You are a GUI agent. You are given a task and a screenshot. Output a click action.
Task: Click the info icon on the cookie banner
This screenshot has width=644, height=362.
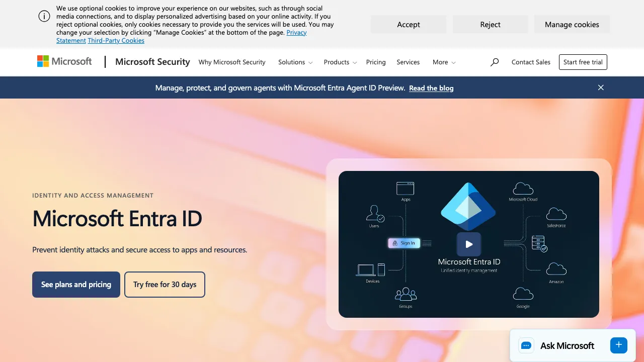44,16
